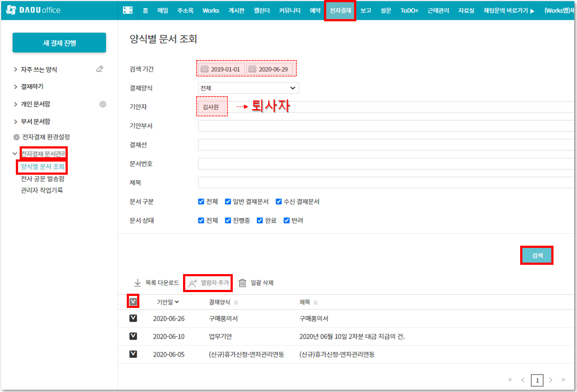
Task: Click the 검색 search button
Action: click(x=536, y=256)
